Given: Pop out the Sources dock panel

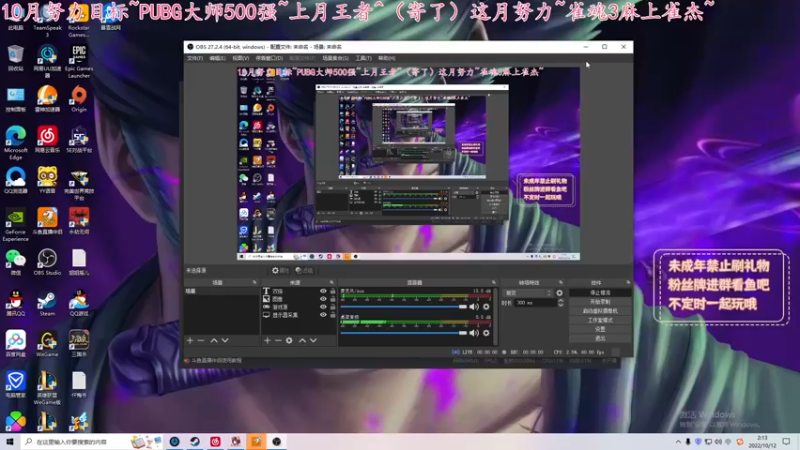Looking at the screenshot, I should [x=331, y=283].
